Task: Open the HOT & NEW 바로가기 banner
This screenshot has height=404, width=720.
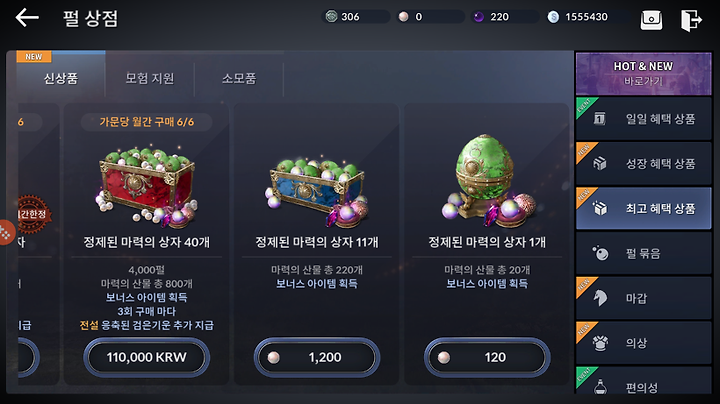Action: click(643, 73)
